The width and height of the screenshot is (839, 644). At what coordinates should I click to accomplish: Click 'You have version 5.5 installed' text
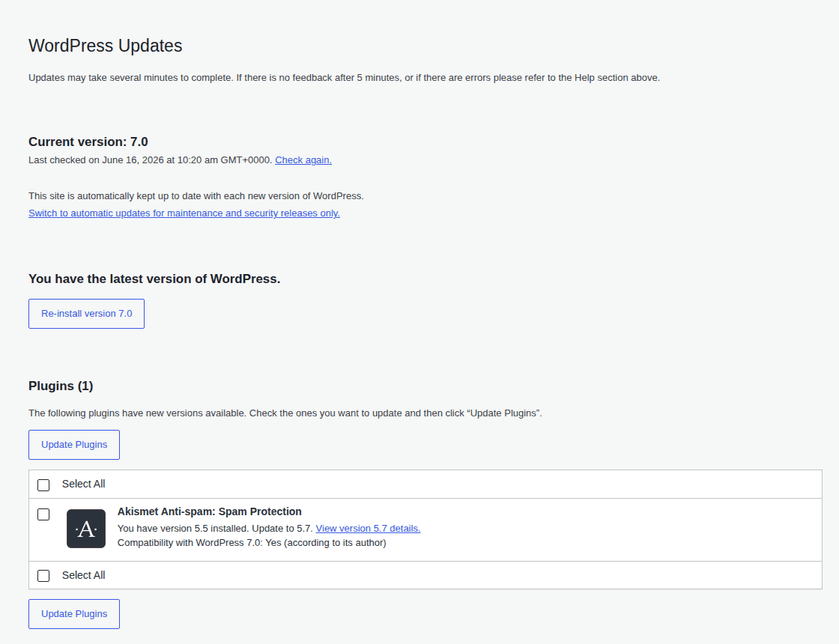coord(215,529)
